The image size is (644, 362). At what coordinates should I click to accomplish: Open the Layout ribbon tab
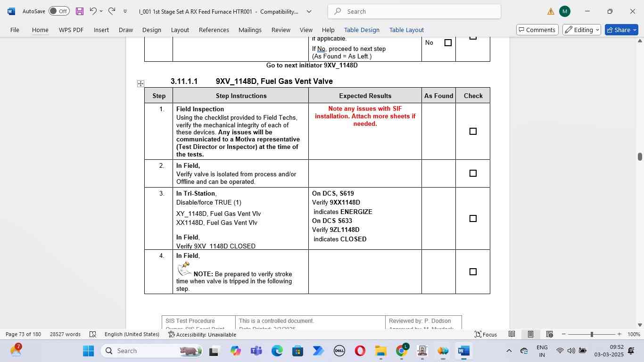pyautogui.click(x=180, y=30)
